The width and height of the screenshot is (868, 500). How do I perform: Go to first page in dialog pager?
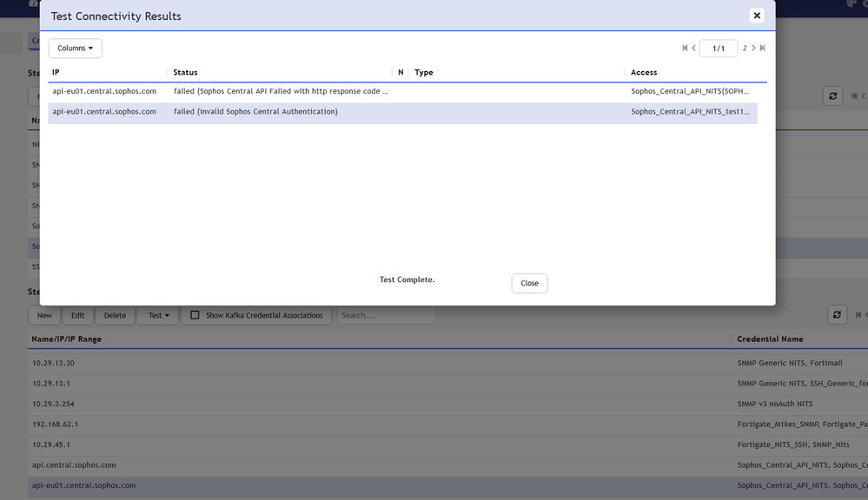coord(685,48)
